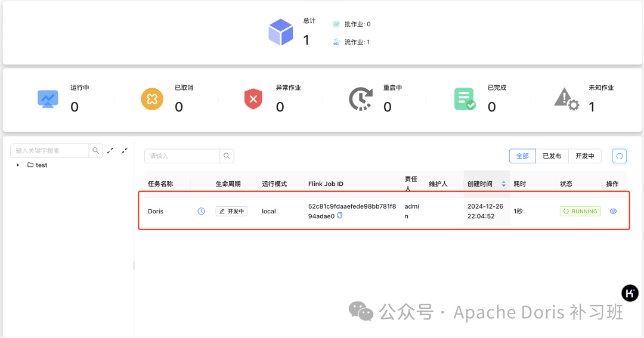Click the Doris task name
The image size is (644, 338).
coord(156,211)
